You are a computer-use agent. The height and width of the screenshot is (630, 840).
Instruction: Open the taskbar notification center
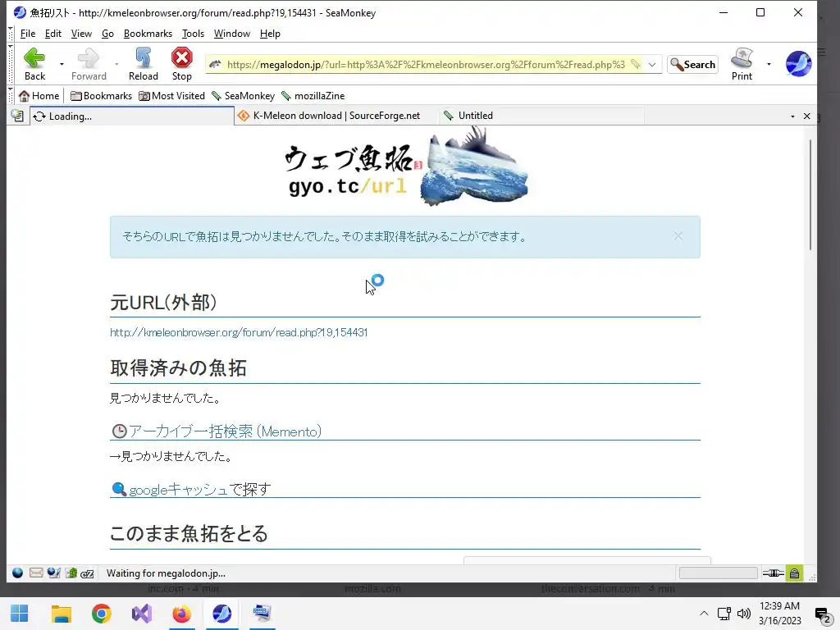(822, 614)
